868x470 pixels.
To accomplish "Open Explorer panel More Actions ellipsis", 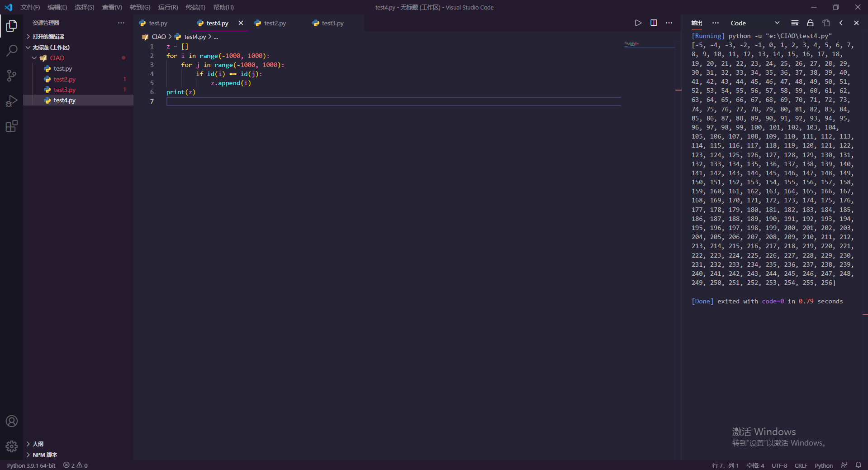I will 121,23.
